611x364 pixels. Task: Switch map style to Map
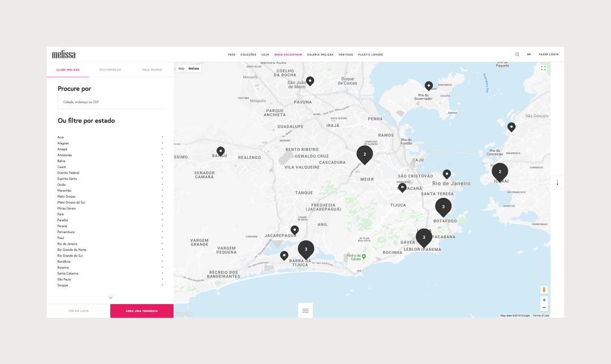pos(181,69)
